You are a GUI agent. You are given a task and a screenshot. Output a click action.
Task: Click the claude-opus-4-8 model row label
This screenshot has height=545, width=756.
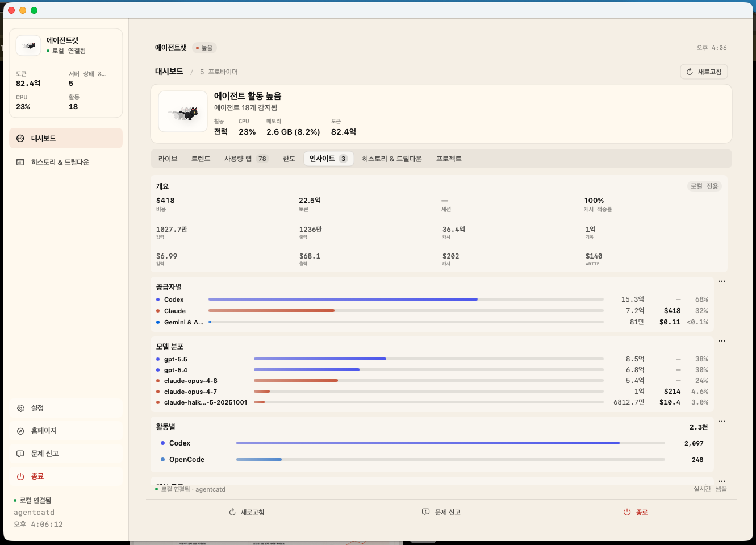190,381
